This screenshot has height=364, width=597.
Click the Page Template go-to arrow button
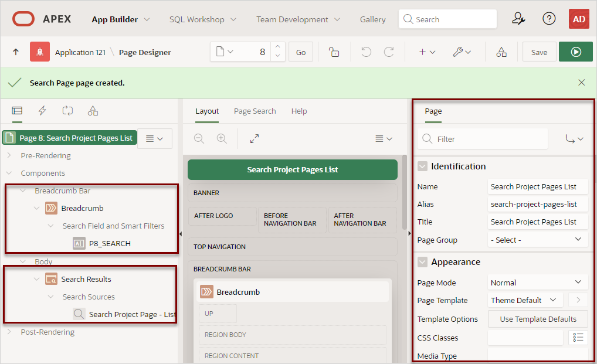578,300
